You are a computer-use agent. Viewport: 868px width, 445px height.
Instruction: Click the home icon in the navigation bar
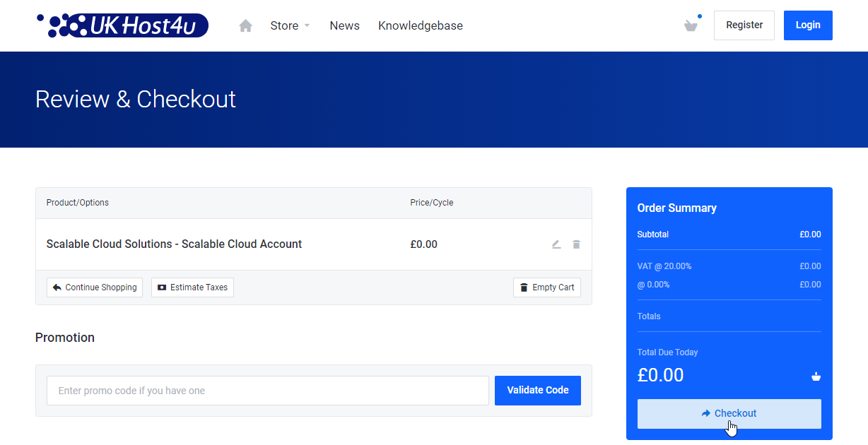pos(245,25)
